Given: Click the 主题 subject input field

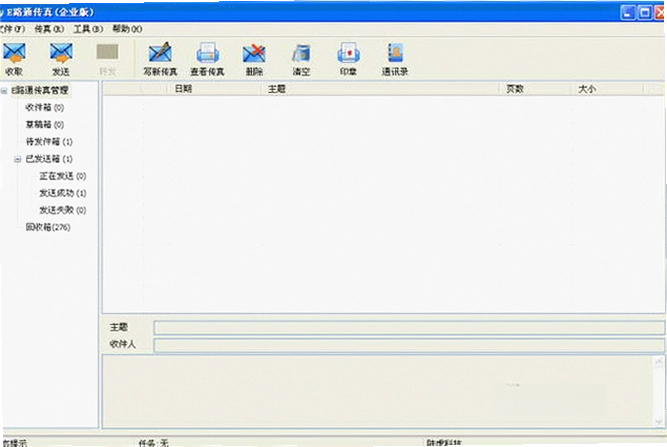Looking at the screenshot, I should coord(409,327).
